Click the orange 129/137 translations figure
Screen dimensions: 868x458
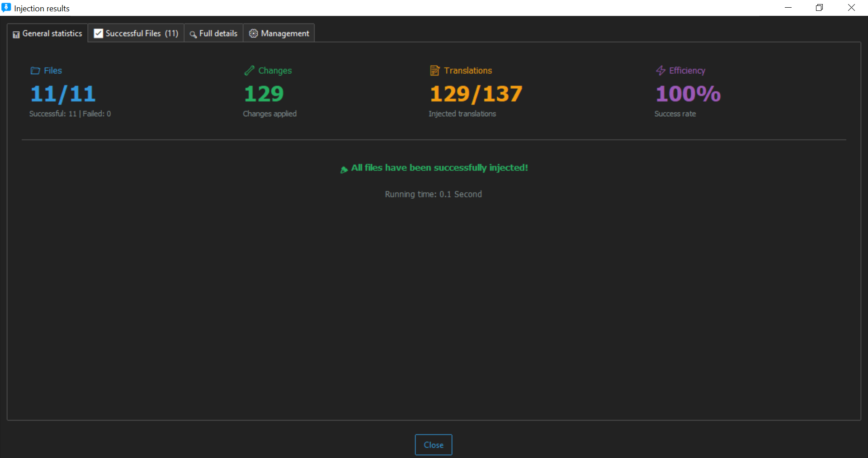click(x=476, y=94)
